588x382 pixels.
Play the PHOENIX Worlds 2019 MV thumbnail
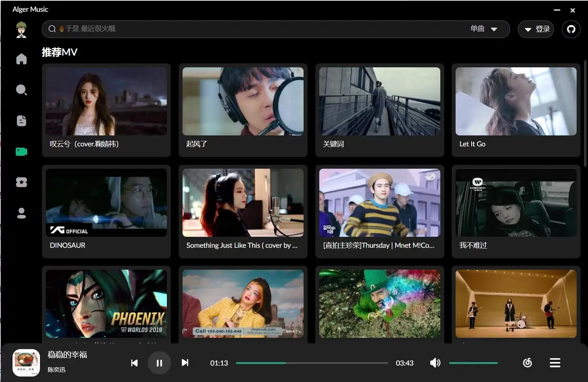[106, 304]
